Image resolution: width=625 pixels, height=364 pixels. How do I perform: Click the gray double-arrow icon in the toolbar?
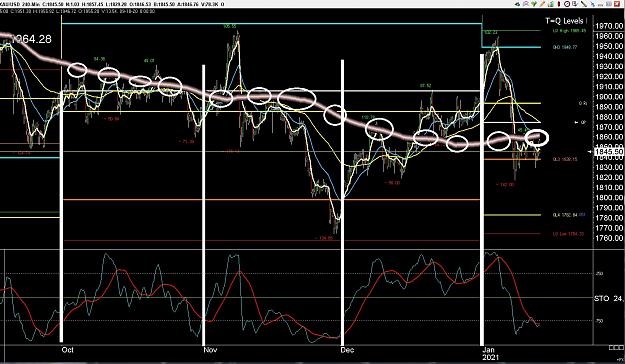coord(609,4)
